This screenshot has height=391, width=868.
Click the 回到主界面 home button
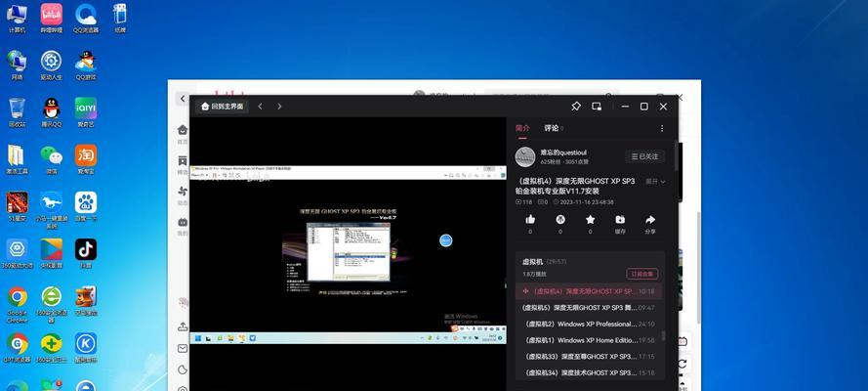pos(222,107)
